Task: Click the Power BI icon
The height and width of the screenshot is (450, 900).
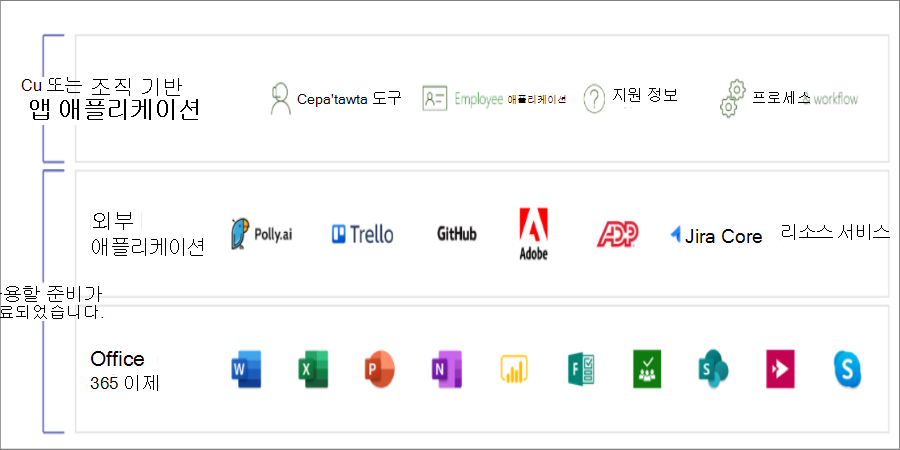Action: coord(514,368)
